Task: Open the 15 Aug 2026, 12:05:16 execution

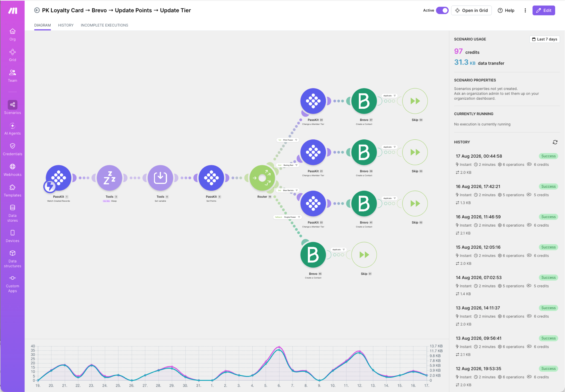Action: [x=507, y=255]
